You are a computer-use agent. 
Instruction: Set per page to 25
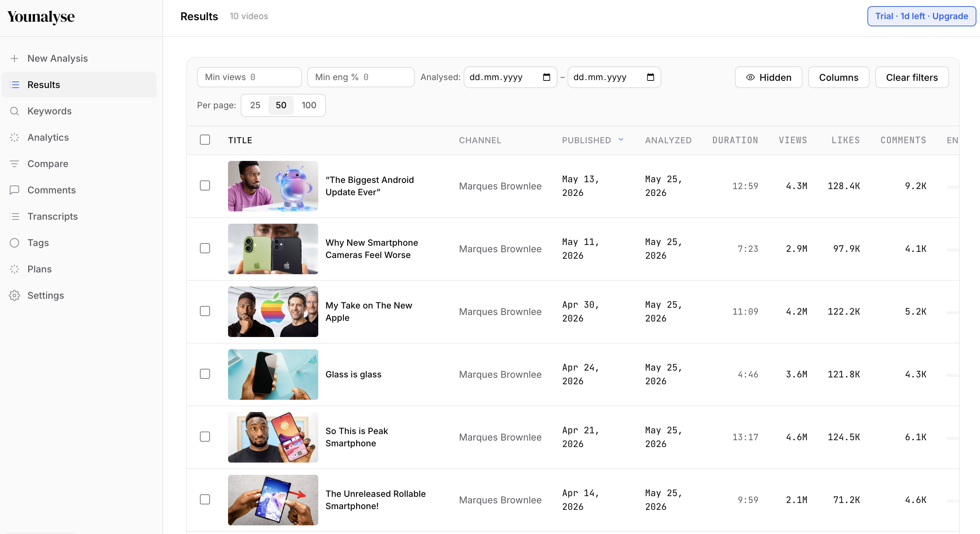click(x=255, y=105)
